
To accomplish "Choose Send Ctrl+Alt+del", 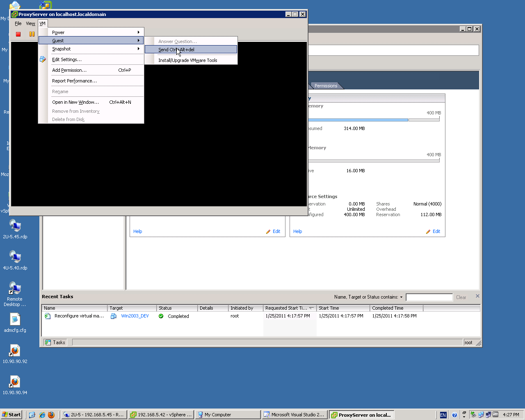I will pos(191,50).
